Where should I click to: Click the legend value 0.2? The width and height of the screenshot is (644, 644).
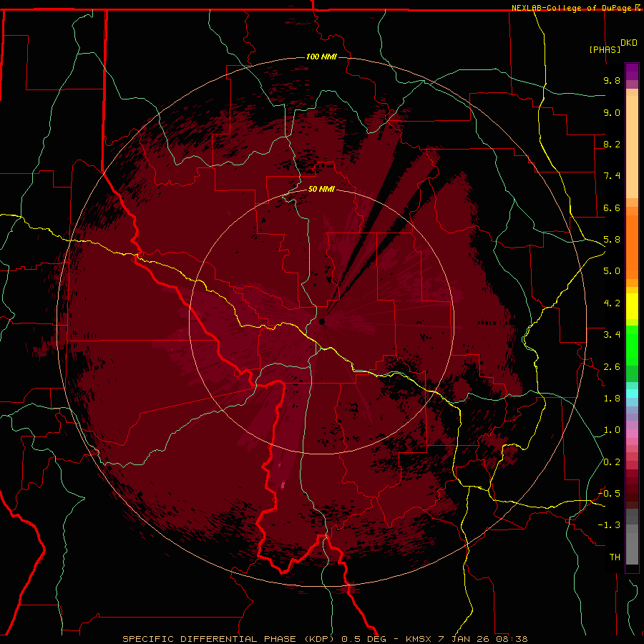coord(612,462)
